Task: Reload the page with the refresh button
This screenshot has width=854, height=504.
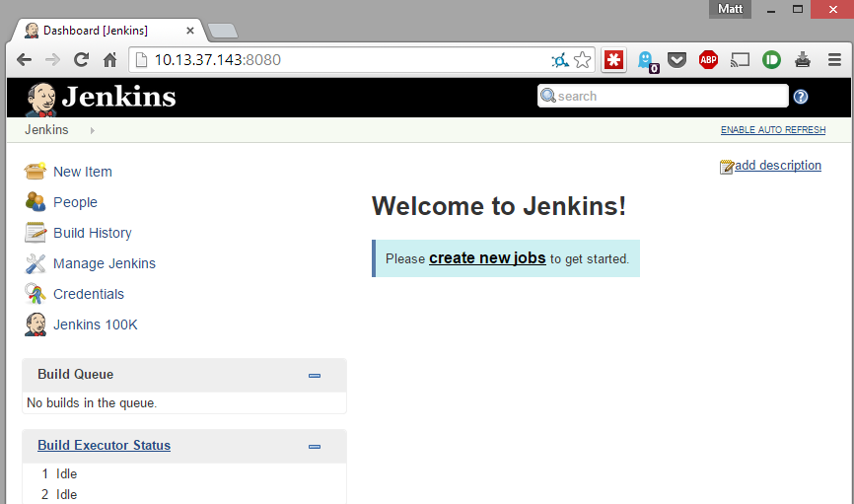Action: point(82,59)
